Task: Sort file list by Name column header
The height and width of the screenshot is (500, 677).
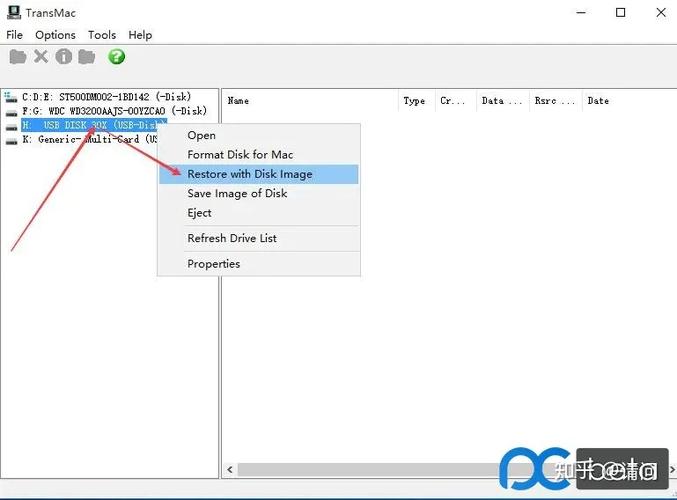Action: tap(238, 101)
